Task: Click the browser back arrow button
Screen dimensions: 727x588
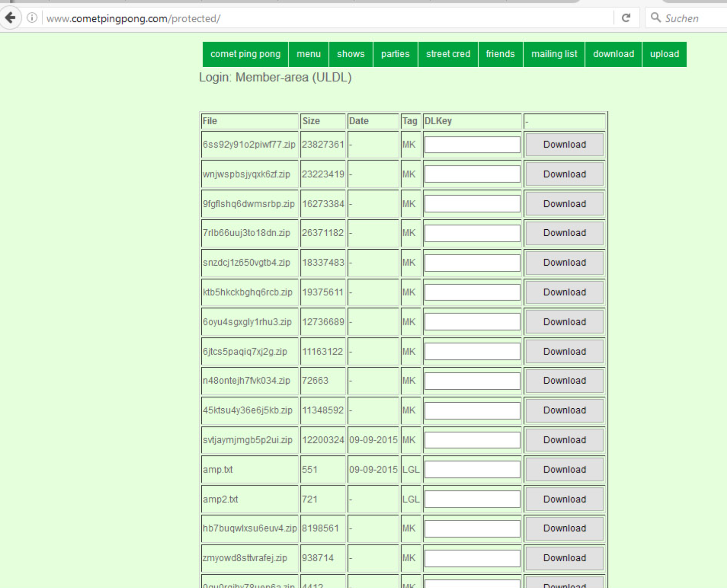Action: 10,18
